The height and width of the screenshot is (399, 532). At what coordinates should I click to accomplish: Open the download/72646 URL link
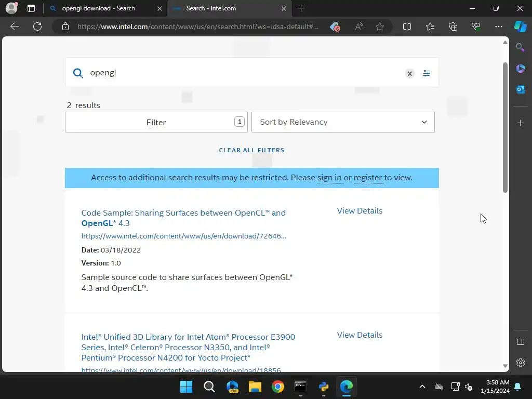pos(183,236)
